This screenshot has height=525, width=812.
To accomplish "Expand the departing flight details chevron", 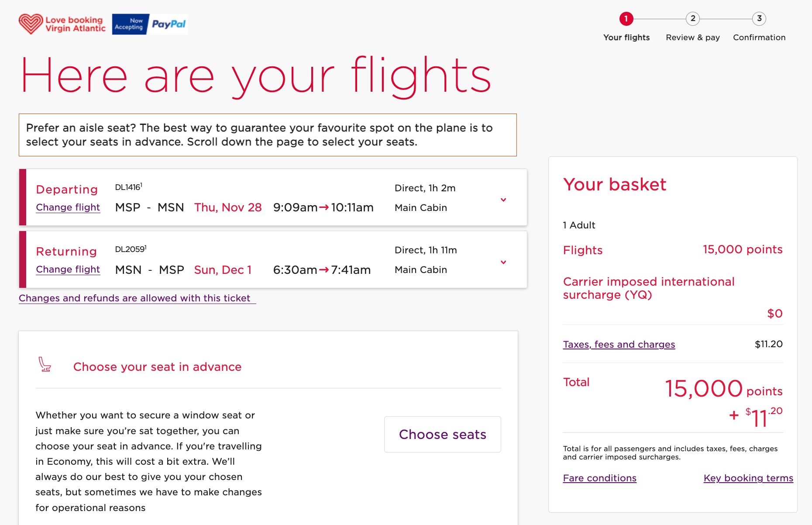I will click(x=504, y=200).
